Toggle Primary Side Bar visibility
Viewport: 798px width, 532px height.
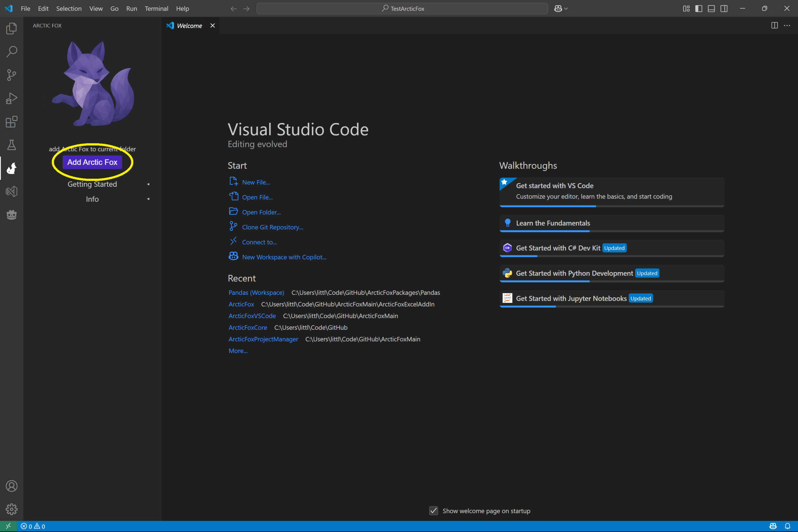699,8
